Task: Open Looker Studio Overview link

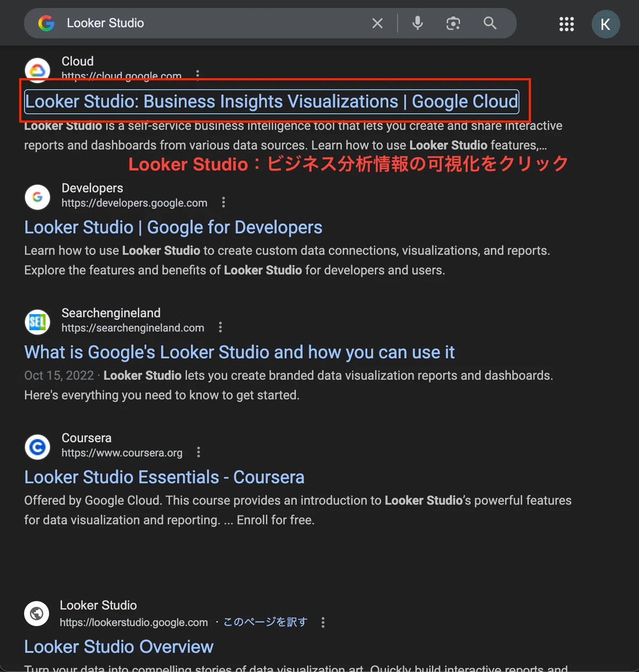Action: (x=119, y=646)
